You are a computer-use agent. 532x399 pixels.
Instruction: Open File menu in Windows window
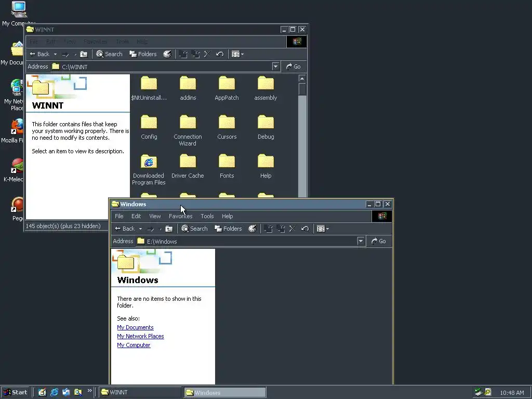pos(119,216)
